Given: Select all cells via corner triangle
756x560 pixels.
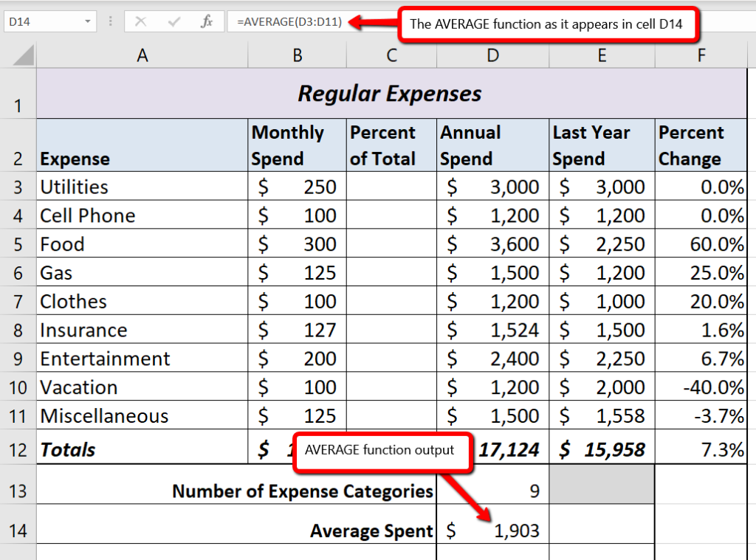Looking at the screenshot, I should click(x=23, y=55).
